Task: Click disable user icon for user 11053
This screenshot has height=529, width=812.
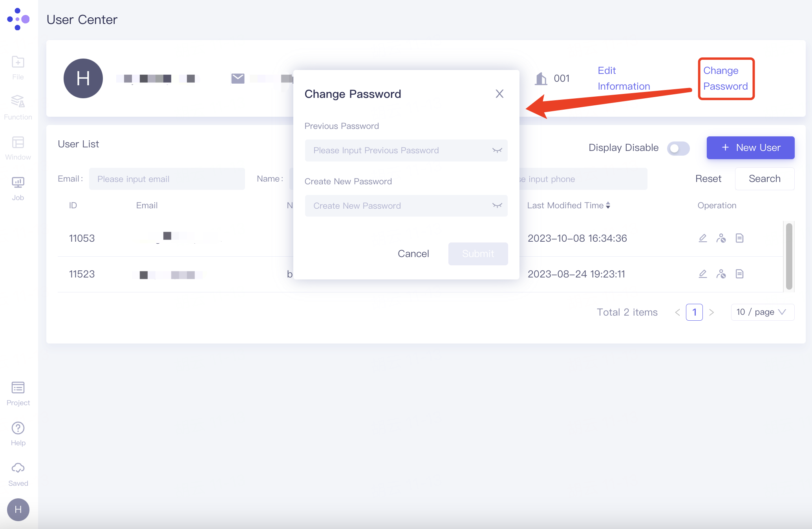Action: point(721,238)
